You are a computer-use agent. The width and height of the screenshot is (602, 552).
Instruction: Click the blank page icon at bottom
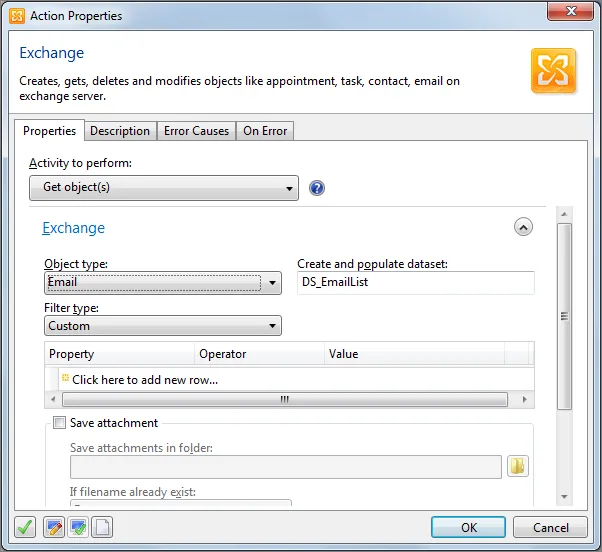coord(102,527)
